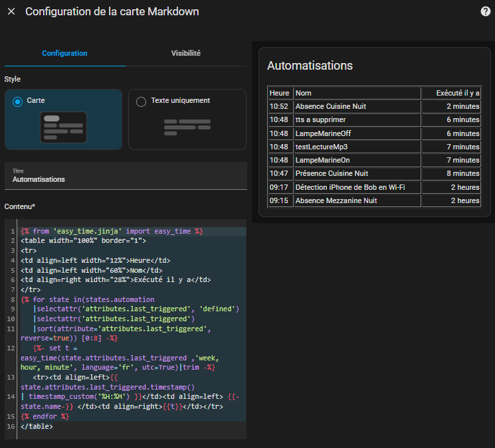Click the LampeMarineOff row name
This screenshot has width=495, height=448.
click(323, 133)
